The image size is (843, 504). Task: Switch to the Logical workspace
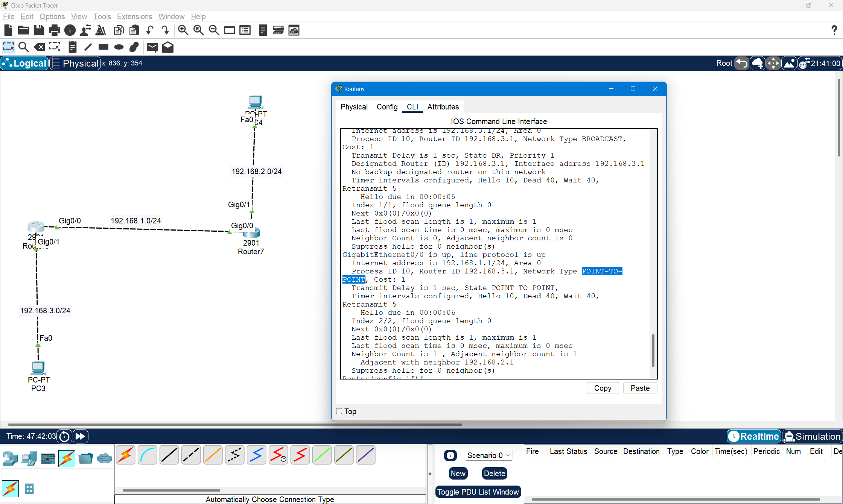click(24, 63)
